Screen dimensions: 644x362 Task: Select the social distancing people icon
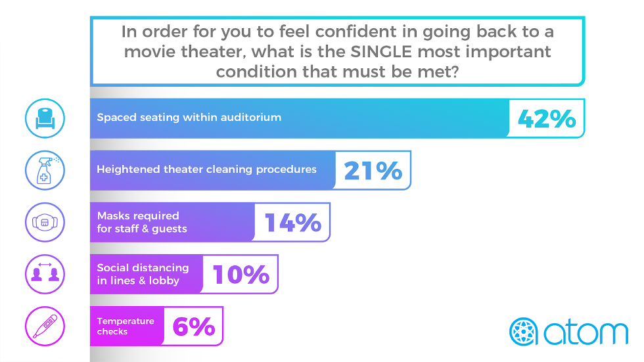[45, 273]
